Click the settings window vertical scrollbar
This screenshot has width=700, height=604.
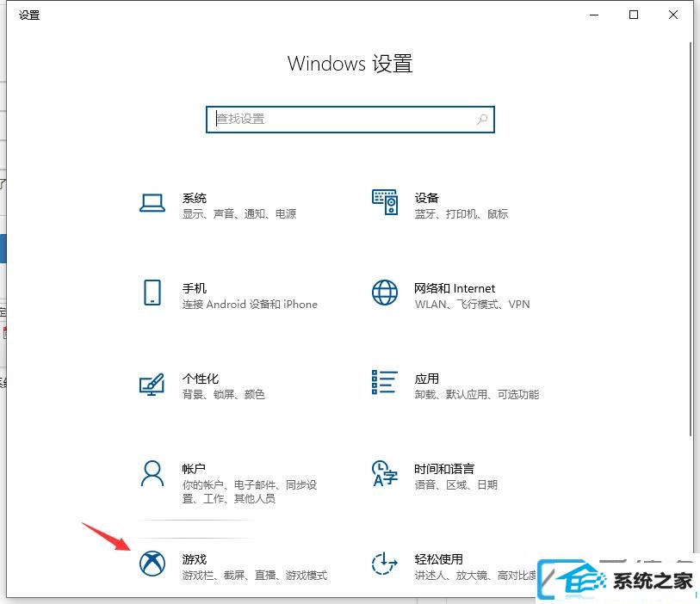(x=691, y=238)
